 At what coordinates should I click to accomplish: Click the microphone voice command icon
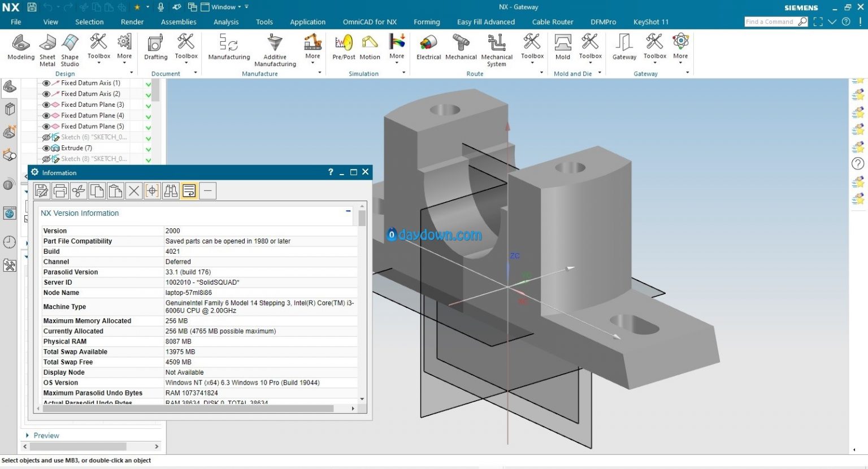pos(161,7)
